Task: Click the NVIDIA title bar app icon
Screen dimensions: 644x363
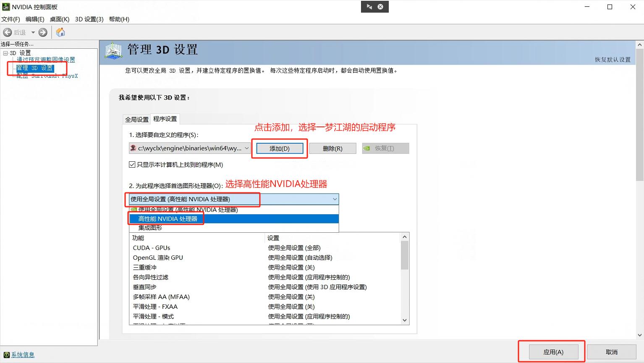Action: [x=6, y=7]
